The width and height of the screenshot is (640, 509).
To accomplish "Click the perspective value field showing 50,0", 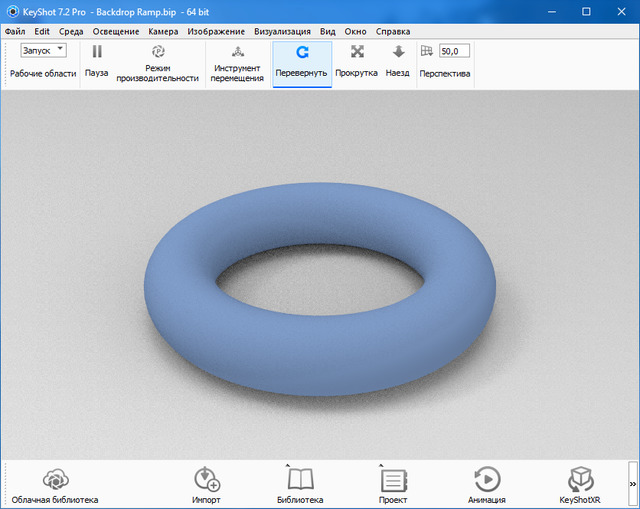I will 454,50.
